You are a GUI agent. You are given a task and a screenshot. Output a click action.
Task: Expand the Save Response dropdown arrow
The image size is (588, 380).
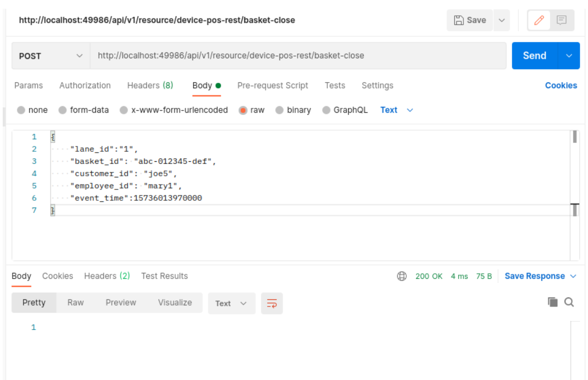573,277
